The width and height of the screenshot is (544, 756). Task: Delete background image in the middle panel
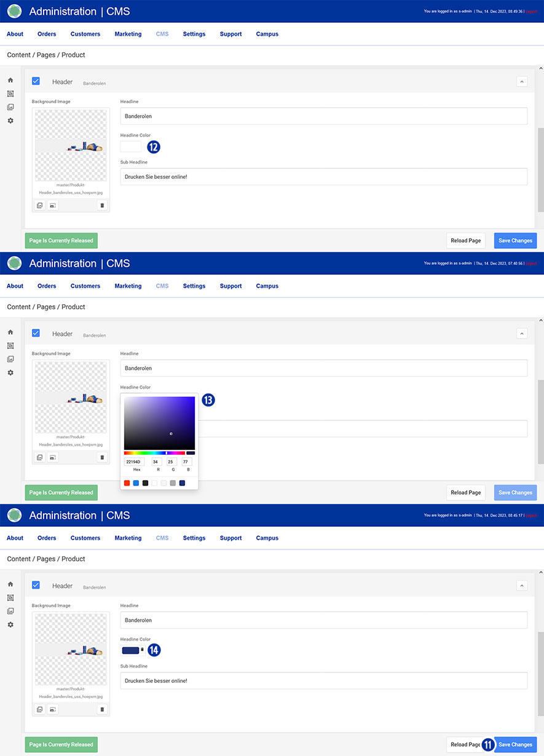[102, 457]
